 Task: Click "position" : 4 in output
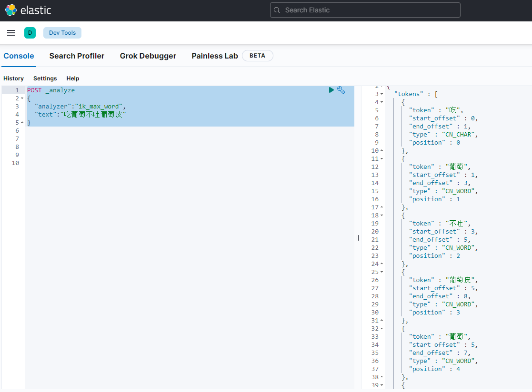[x=434, y=369]
